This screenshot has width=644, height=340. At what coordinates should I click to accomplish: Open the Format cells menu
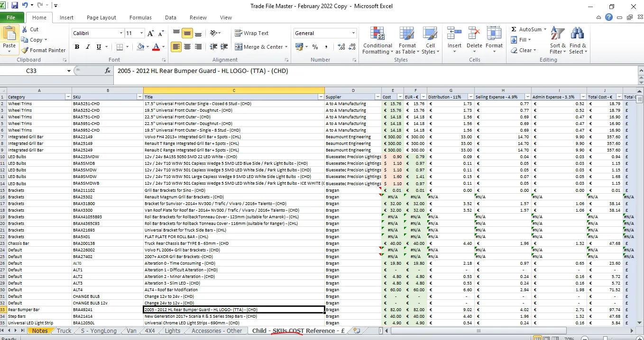(x=494, y=41)
